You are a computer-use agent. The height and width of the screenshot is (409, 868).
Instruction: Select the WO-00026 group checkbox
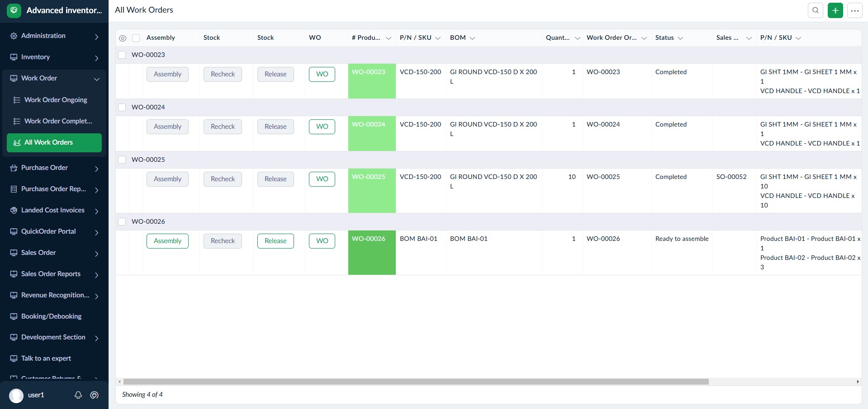[122, 221]
